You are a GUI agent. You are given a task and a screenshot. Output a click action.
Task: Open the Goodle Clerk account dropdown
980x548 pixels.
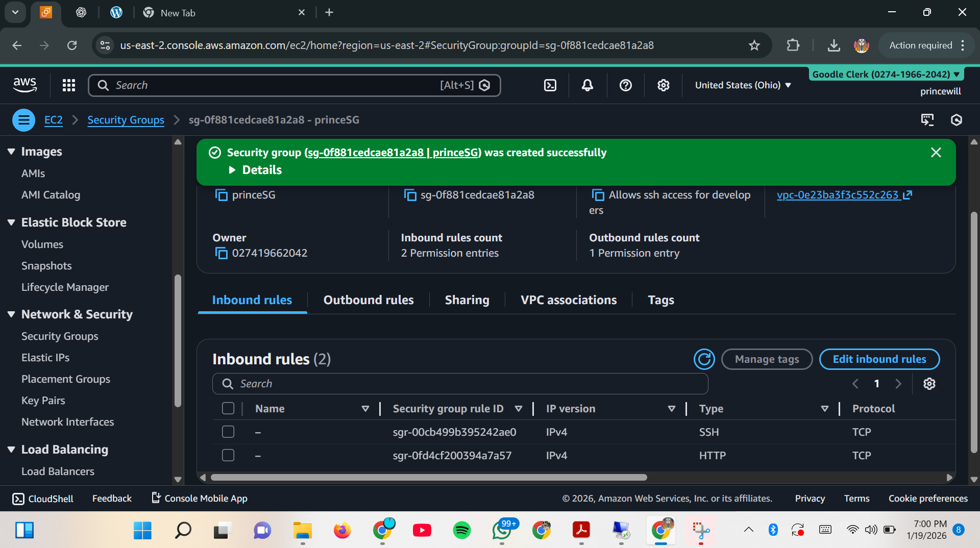[x=886, y=74]
